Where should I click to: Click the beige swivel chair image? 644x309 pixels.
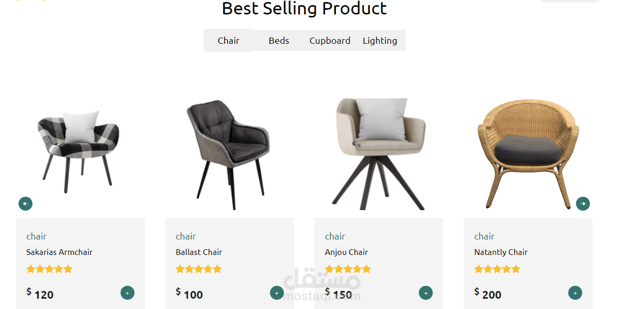(380, 152)
